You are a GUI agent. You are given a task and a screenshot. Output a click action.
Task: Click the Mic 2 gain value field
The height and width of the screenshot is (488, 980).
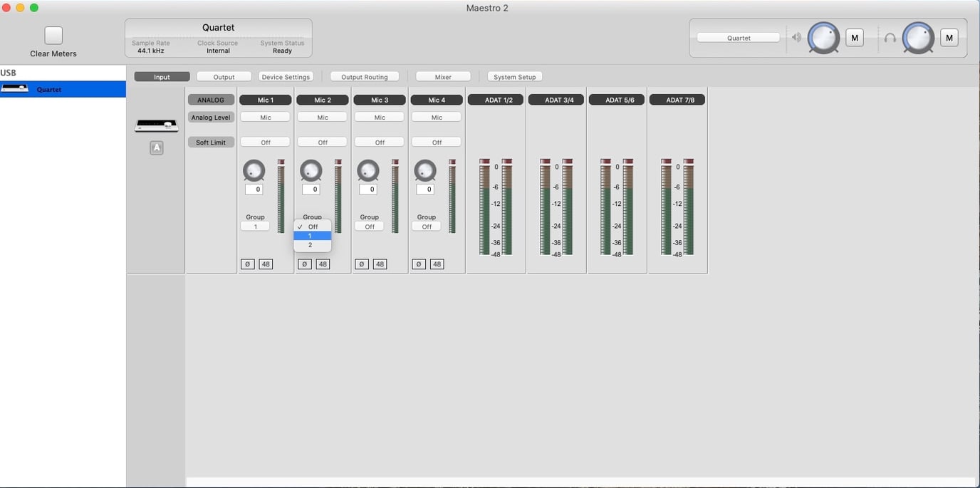tap(311, 190)
